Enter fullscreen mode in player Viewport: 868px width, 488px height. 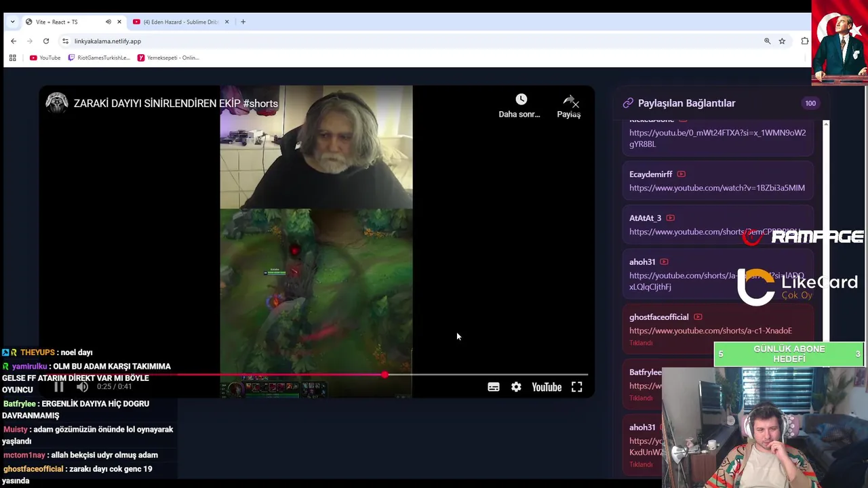pyautogui.click(x=576, y=387)
